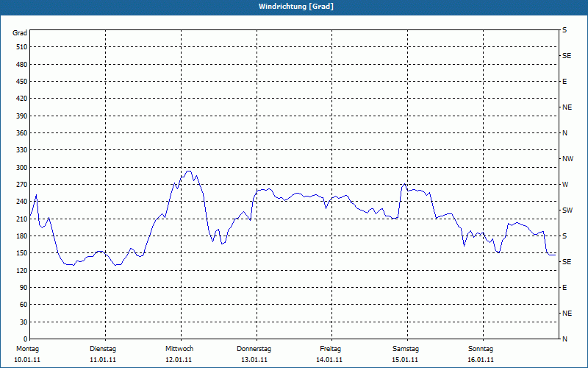Click the Sonntag day label
Screen dimensions: 588x368
[481, 349]
